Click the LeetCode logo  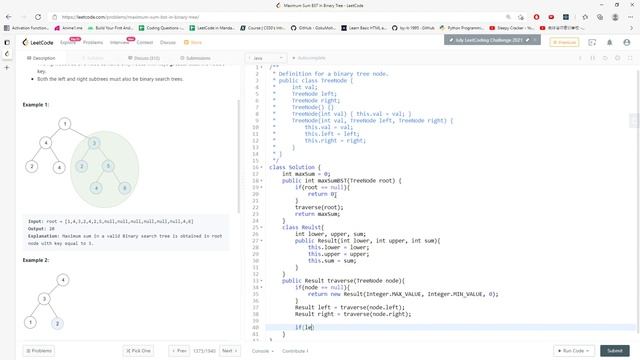[x=38, y=42]
